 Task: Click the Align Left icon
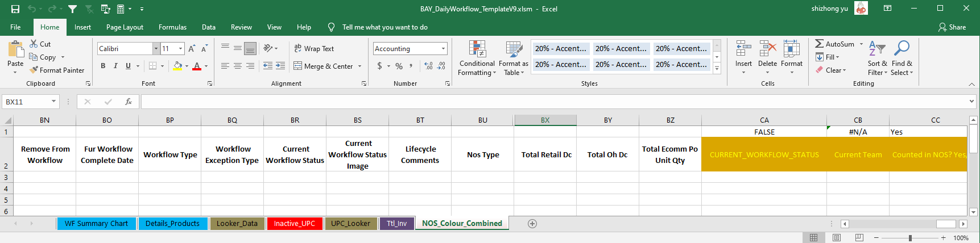pyautogui.click(x=225, y=66)
